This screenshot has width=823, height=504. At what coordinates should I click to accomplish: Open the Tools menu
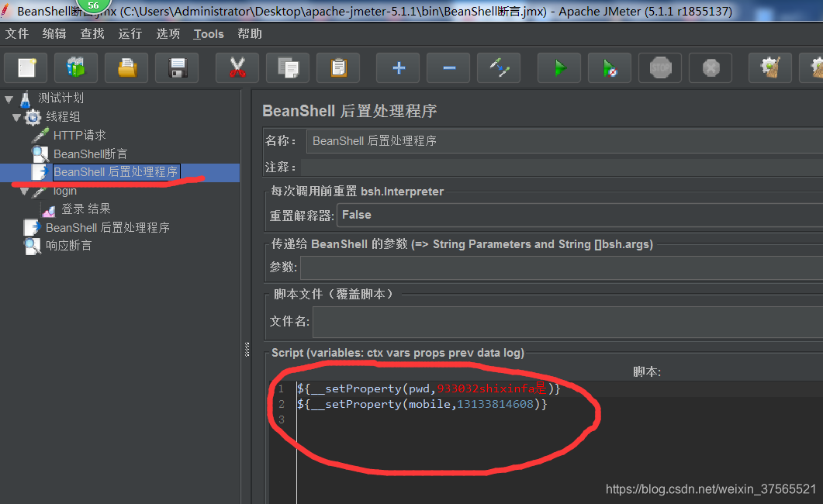[x=209, y=33]
